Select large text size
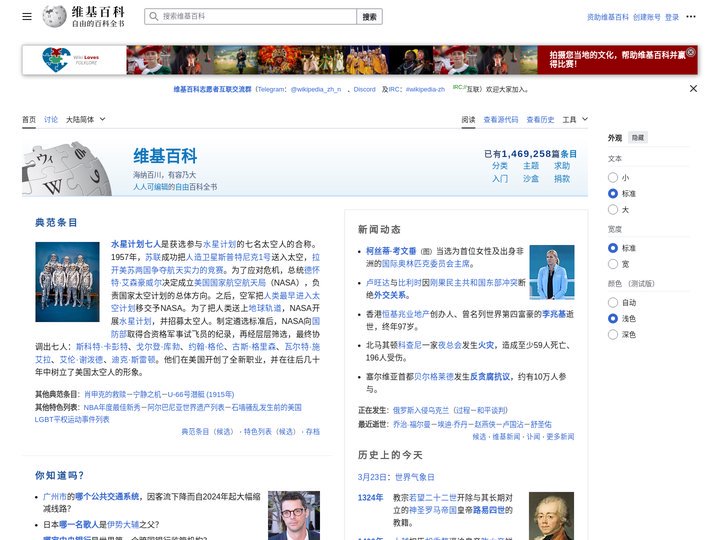This screenshot has height=540, width=720. coord(613,209)
